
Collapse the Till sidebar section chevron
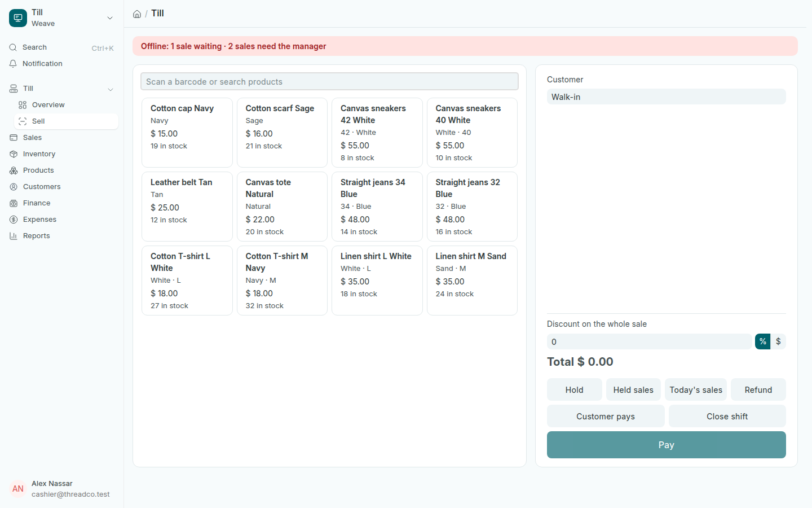click(x=111, y=89)
